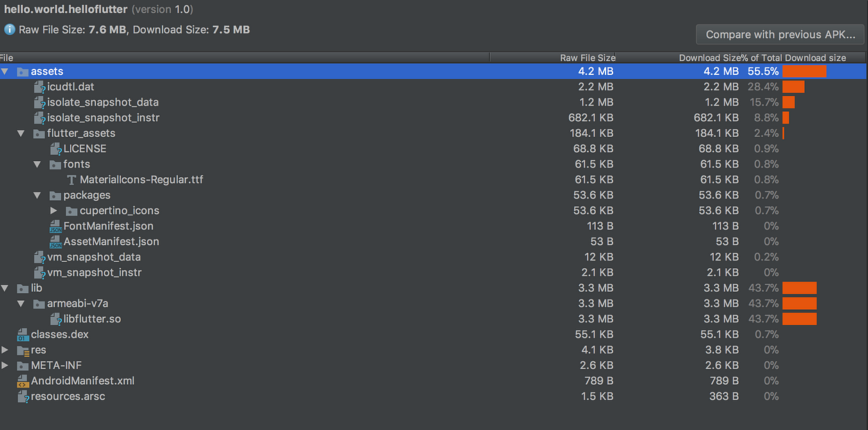This screenshot has height=430, width=868.
Task: Collapse the flutter_assets folder arrow
Action: click(22, 133)
